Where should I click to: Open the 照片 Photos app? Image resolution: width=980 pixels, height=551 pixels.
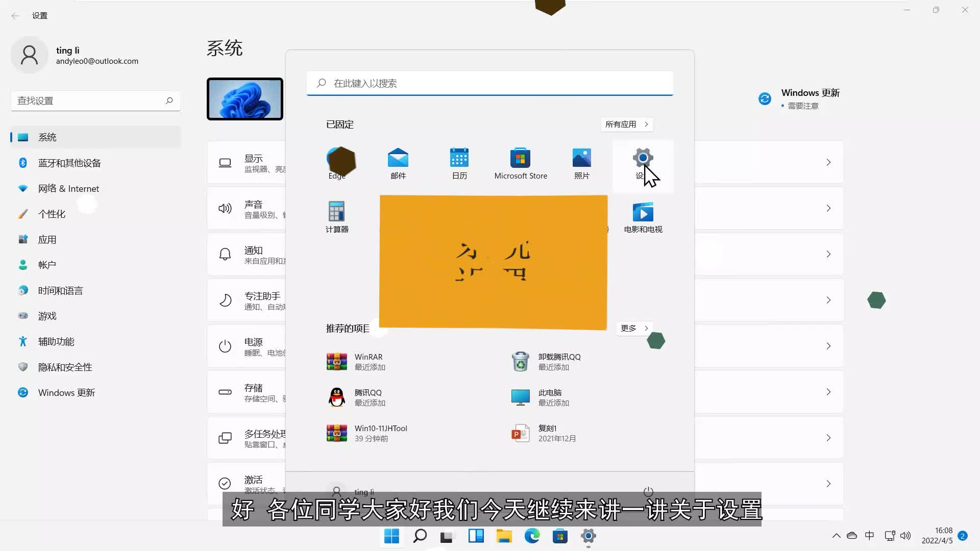pos(582,163)
